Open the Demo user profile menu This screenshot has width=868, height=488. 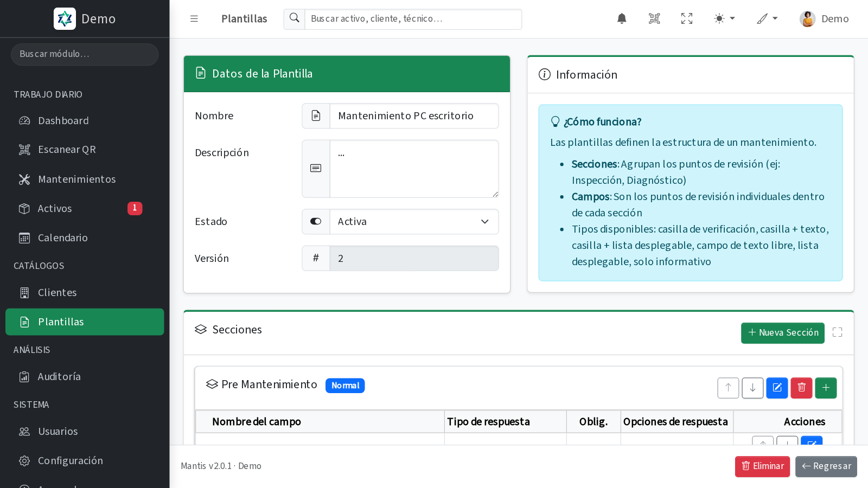coord(824,19)
